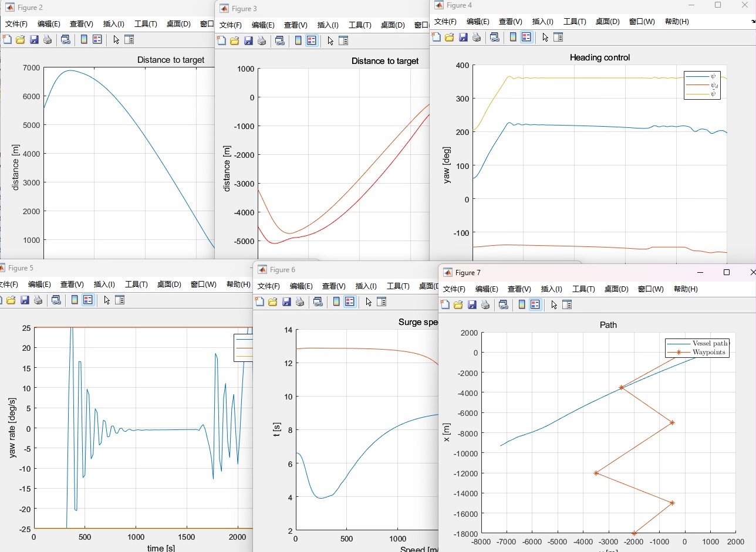Click New Figure icon in Figure 2 toolbar

tap(7, 39)
